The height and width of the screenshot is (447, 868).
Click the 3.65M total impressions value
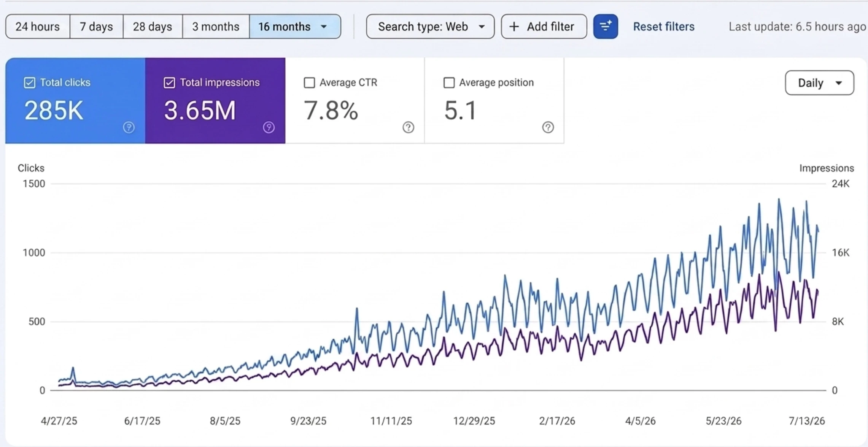(200, 111)
